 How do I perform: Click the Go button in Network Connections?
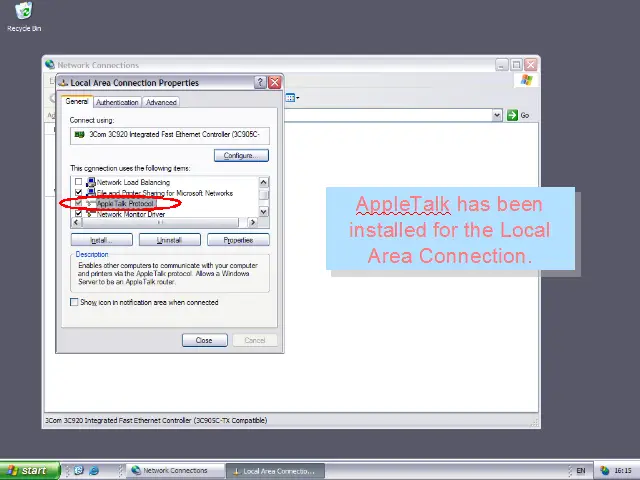click(518, 115)
